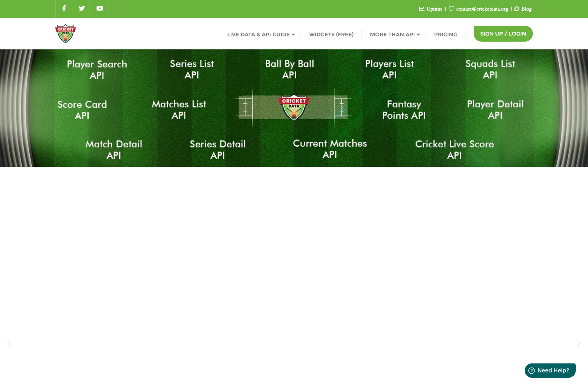
Task: Select PRICING in the navigation bar
Action: click(445, 34)
